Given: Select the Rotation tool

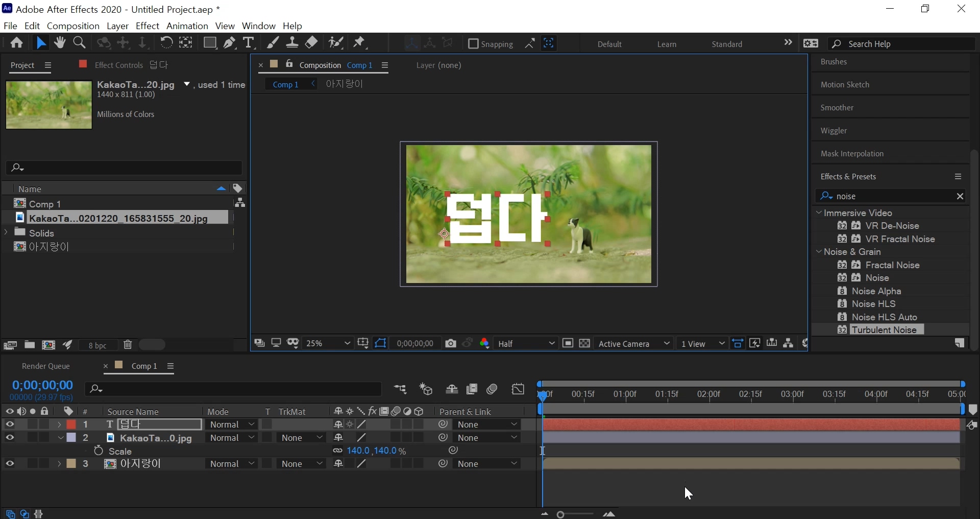Looking at the screenshot, I should coord(166,43).
